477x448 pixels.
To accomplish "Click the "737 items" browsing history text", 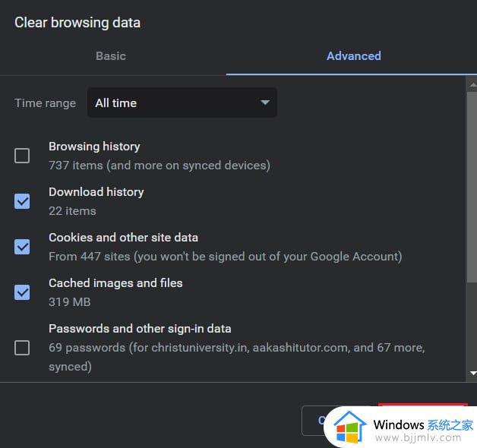I will [160, 165].
